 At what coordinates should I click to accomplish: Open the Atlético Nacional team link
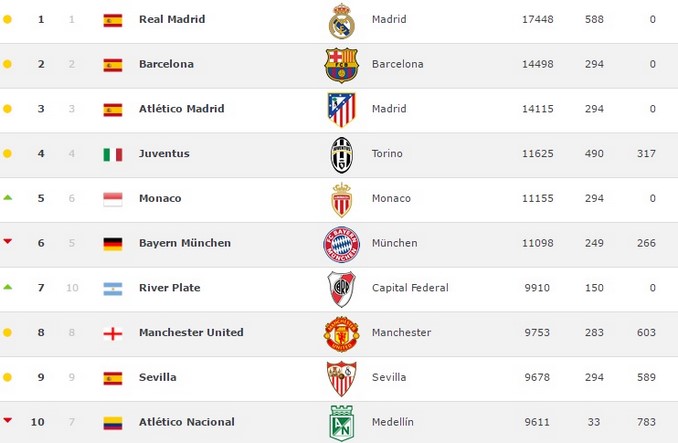186,422
